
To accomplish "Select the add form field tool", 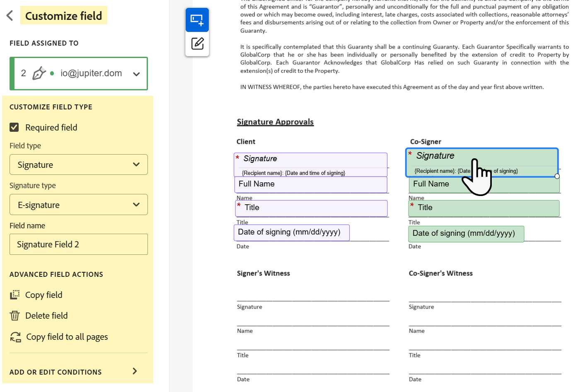I will pos(197,20).
